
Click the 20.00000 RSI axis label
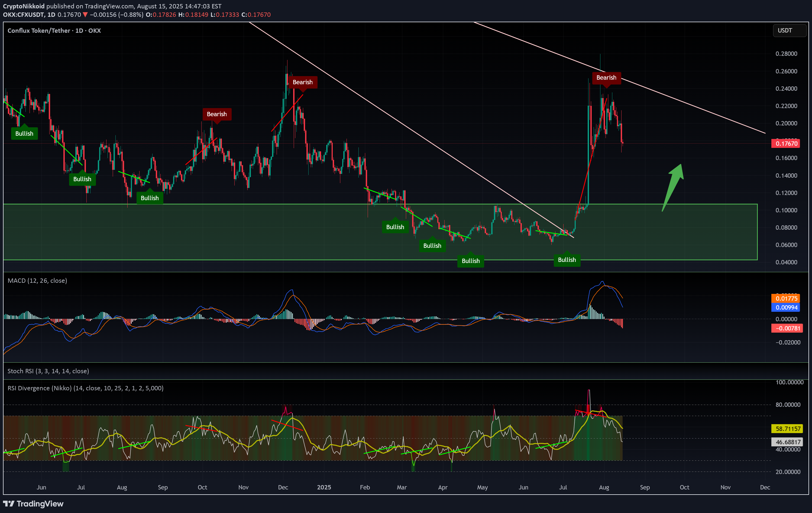(x=788, y=472)
